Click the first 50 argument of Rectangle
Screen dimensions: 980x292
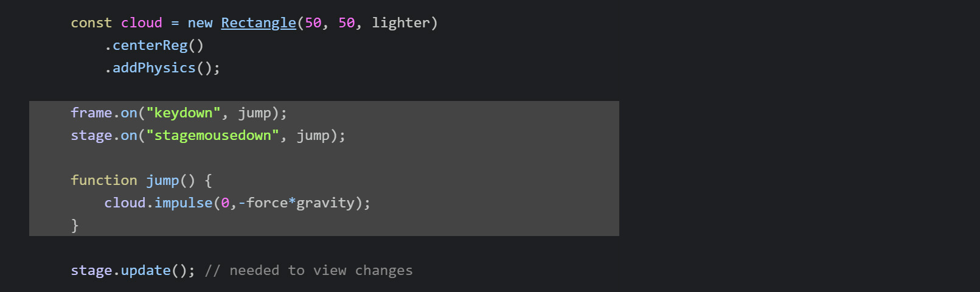tap(313, 23)
